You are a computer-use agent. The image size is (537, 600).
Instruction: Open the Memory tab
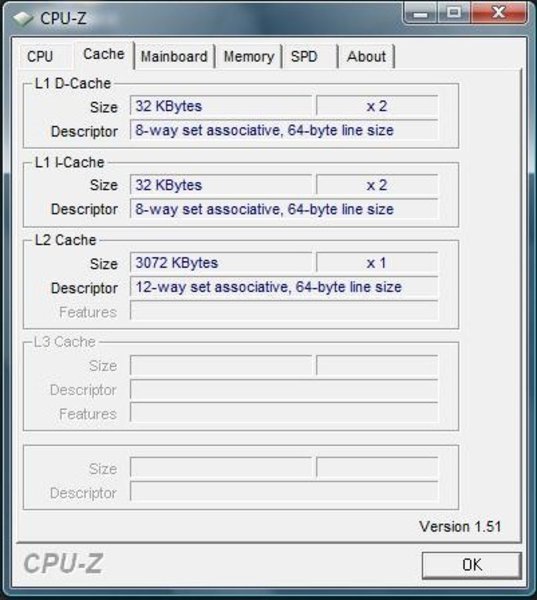(x=249, y=57)
